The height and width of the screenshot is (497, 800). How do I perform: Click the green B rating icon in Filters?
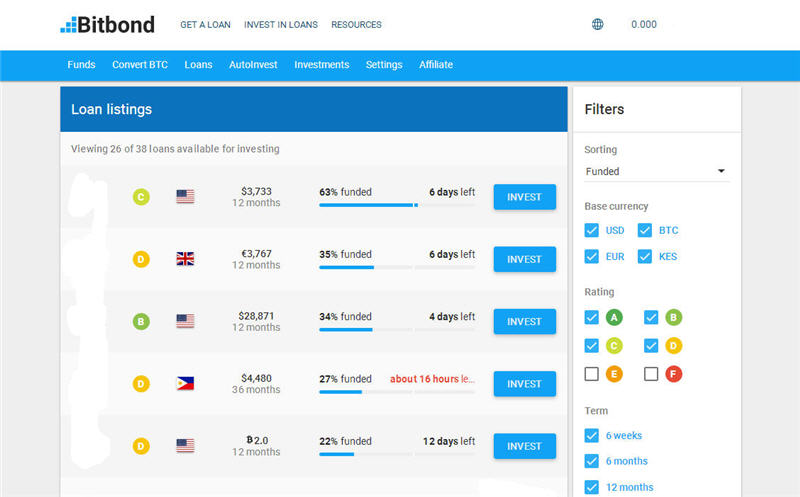(x=673, y=317)
